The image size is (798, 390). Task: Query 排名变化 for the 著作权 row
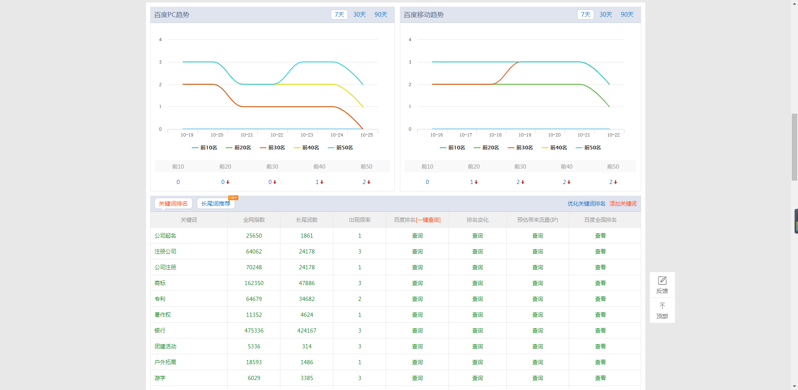click(477, 315)
